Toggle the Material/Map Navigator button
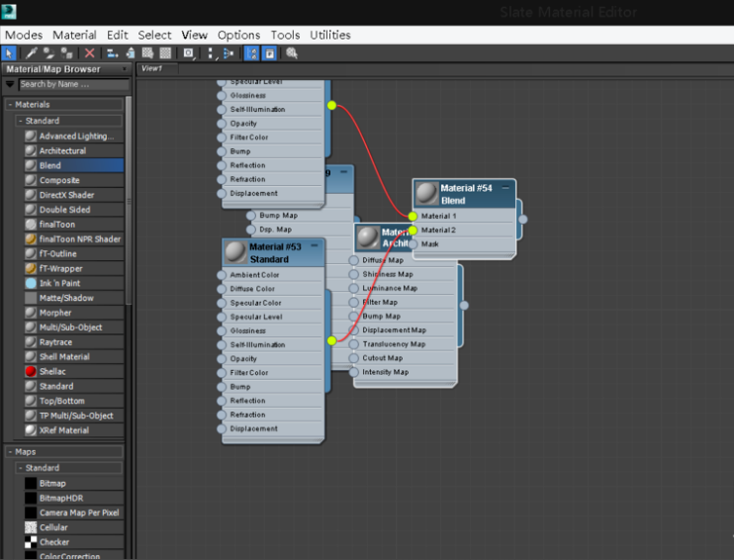The image size is (734, 560). pyautogui.click(x=252, y=53)
